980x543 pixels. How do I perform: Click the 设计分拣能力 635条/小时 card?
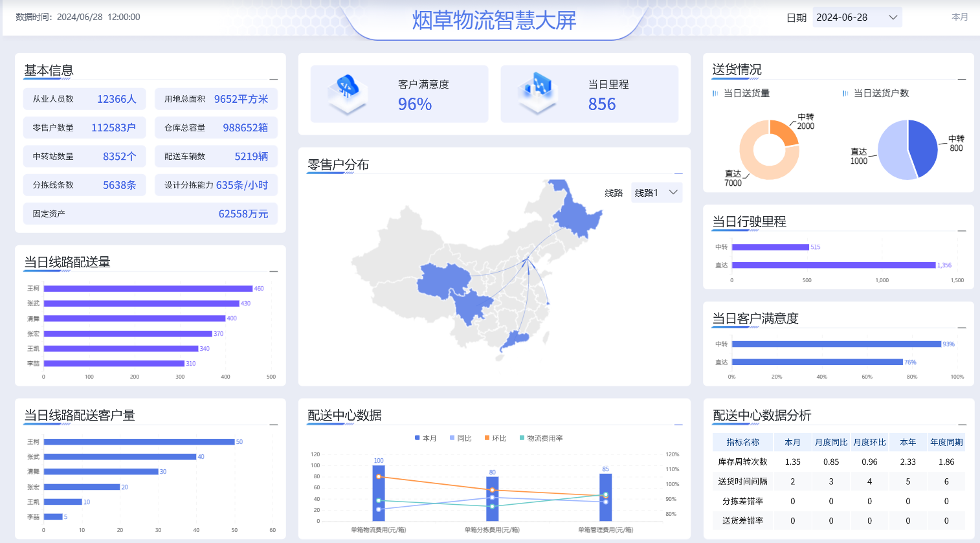coord(216,185)
